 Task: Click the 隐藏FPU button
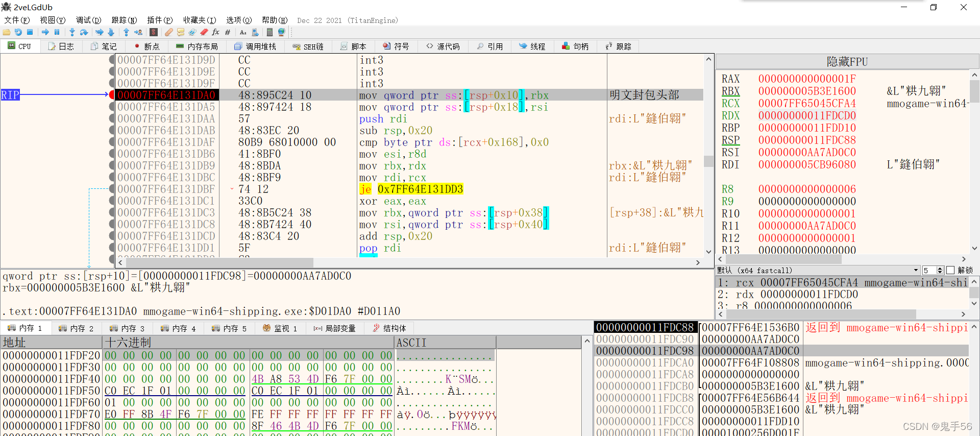(847, 62)
